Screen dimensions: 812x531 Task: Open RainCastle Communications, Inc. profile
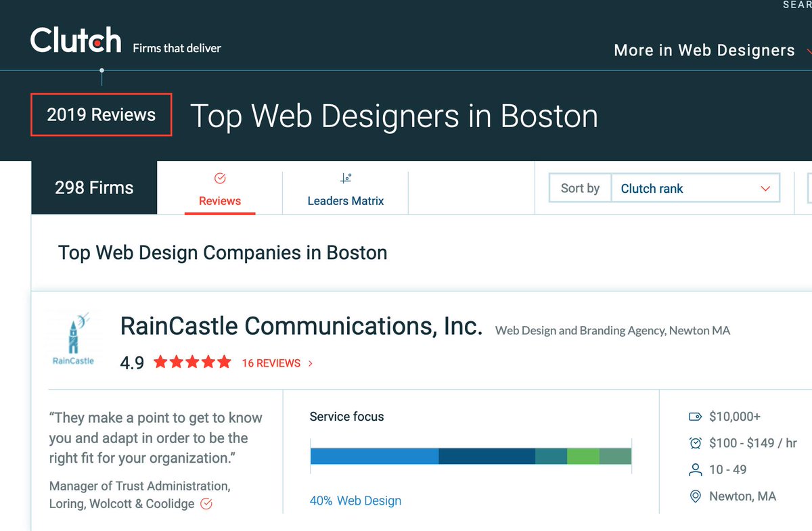point(301,326)
